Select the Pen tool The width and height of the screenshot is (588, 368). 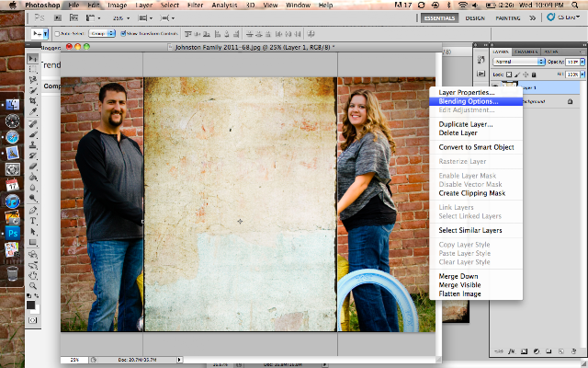[x=33, y=211]
